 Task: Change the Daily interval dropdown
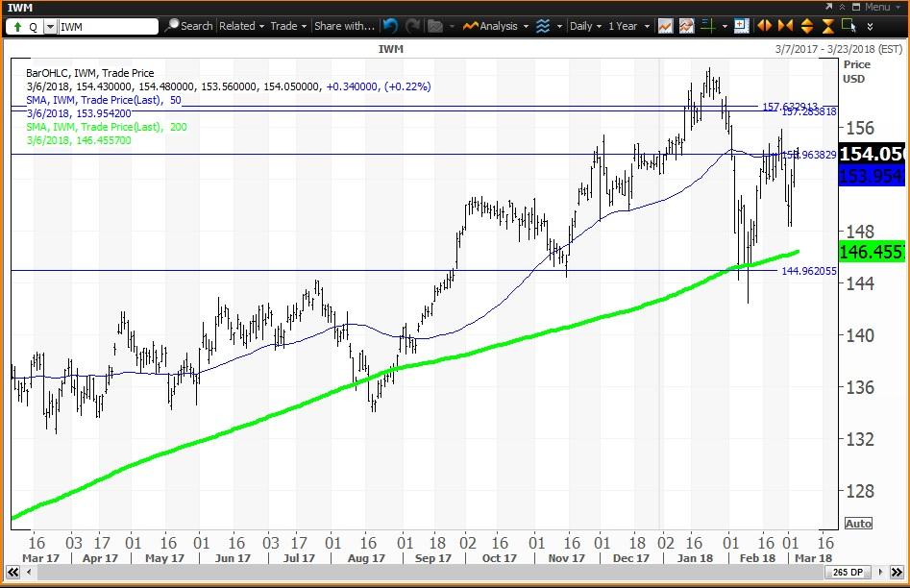tap(585, 26)
